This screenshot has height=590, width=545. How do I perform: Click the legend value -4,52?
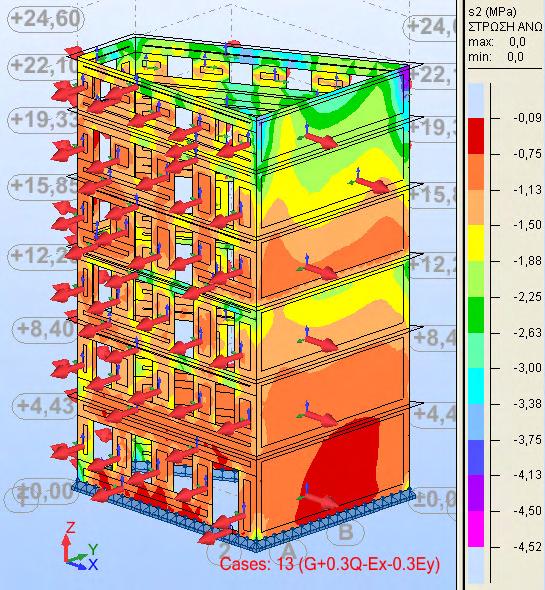click(528, 547)
